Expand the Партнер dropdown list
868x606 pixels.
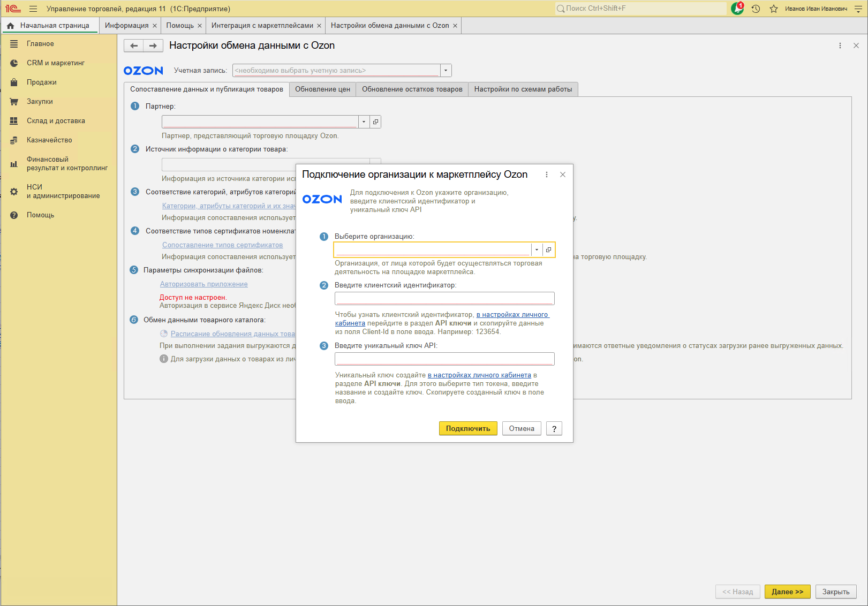point(364,122)
